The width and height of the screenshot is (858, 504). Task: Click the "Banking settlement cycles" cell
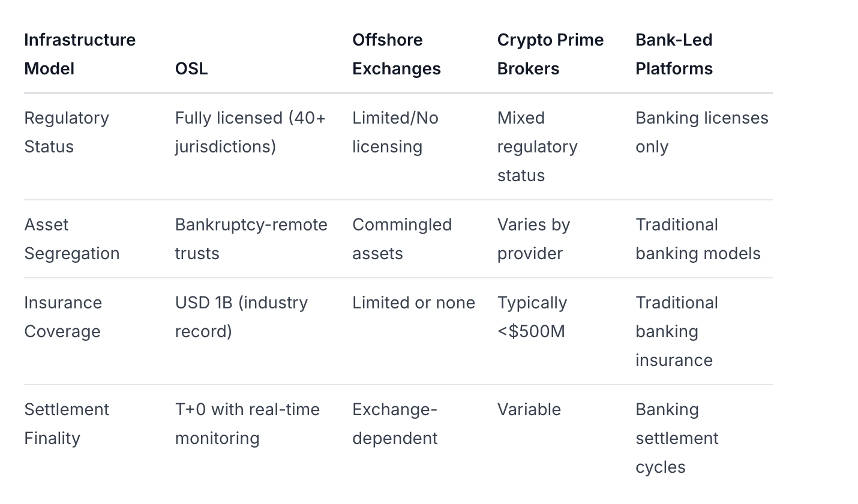pyautogui.click(x=677, y=438)
